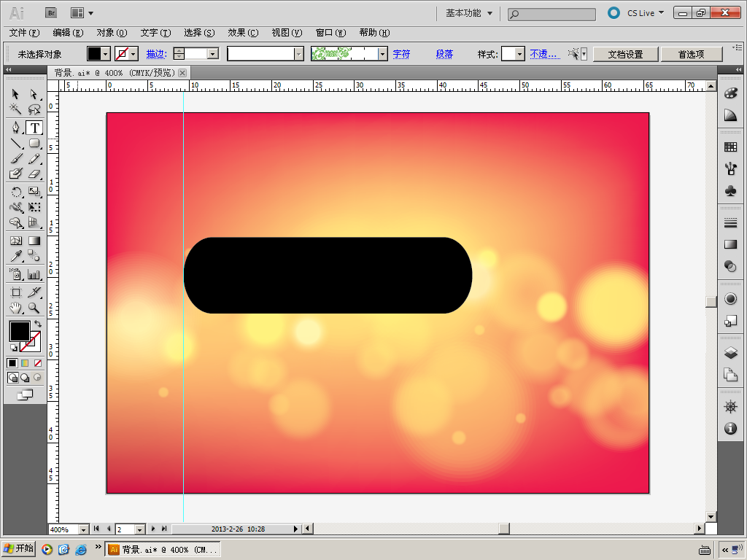Viewport: 747px width, 560px height.
Task: Swap fill and stroke colors
Action: click(x=38, y=323)
